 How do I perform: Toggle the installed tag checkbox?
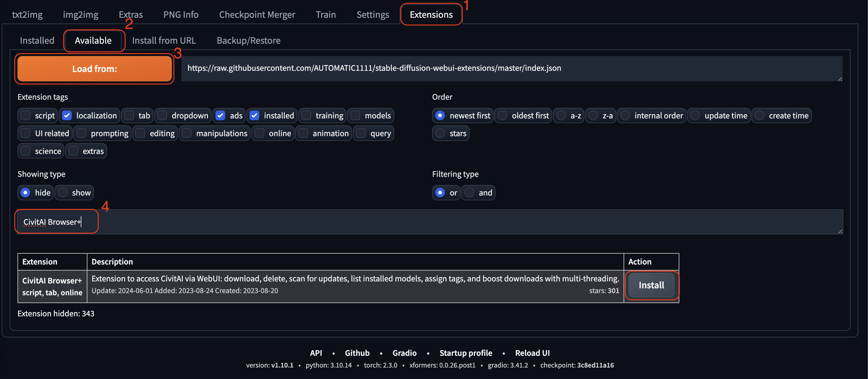tap(254, 116)
